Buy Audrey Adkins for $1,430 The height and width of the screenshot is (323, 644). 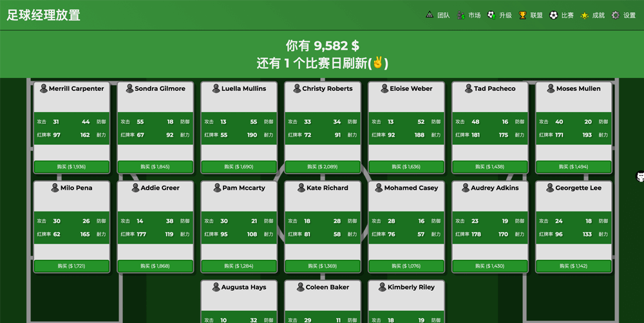[x=490, y=266]
